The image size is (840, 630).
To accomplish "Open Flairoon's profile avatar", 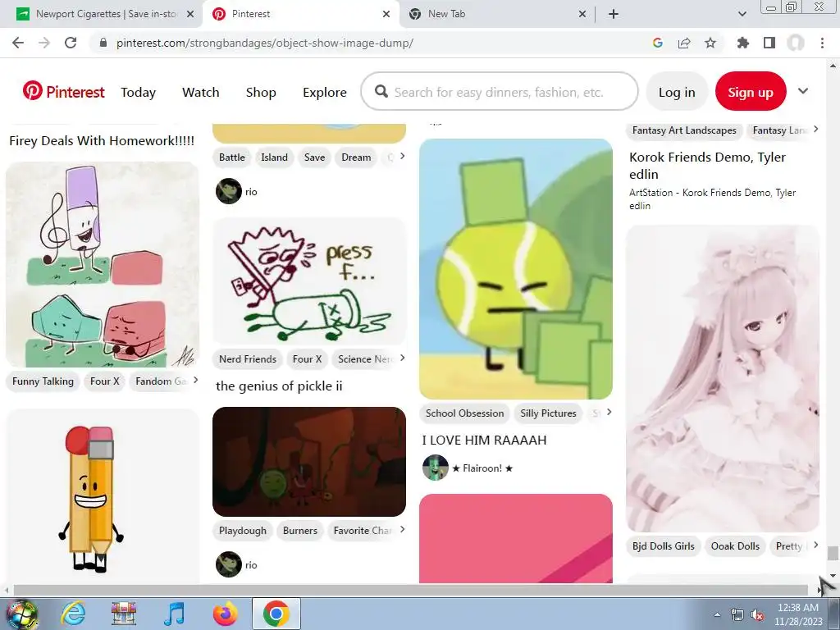I will (435, 468).
